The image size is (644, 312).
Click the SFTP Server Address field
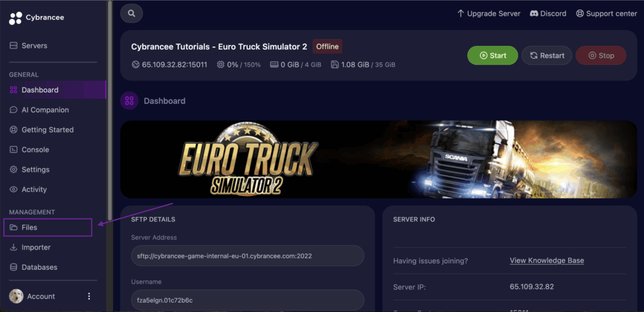pos(248,256)
